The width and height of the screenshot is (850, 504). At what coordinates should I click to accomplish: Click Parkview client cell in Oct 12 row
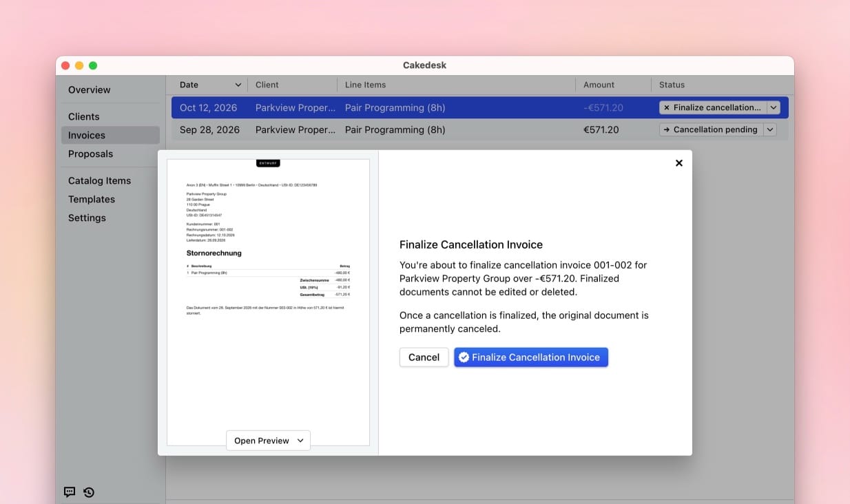(296, 107)
